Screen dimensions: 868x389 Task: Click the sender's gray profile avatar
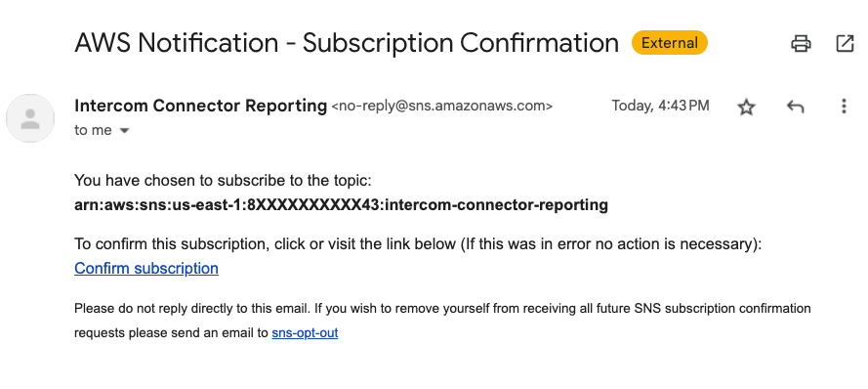click(30, 118)
